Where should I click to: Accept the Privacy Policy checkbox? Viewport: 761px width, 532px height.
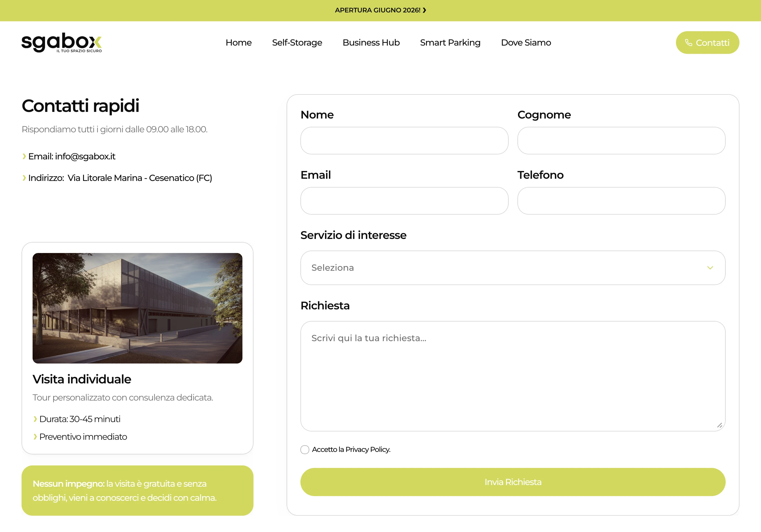305,450
